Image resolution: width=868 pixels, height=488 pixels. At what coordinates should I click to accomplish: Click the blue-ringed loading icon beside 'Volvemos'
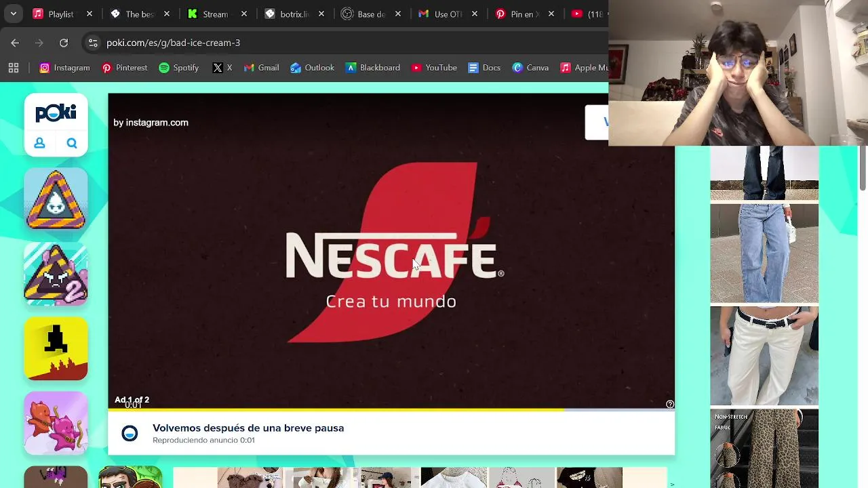tap(130, 433)
